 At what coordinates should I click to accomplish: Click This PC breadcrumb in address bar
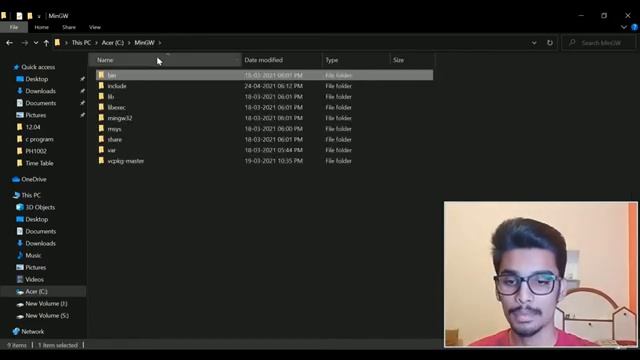coord(81,42)
